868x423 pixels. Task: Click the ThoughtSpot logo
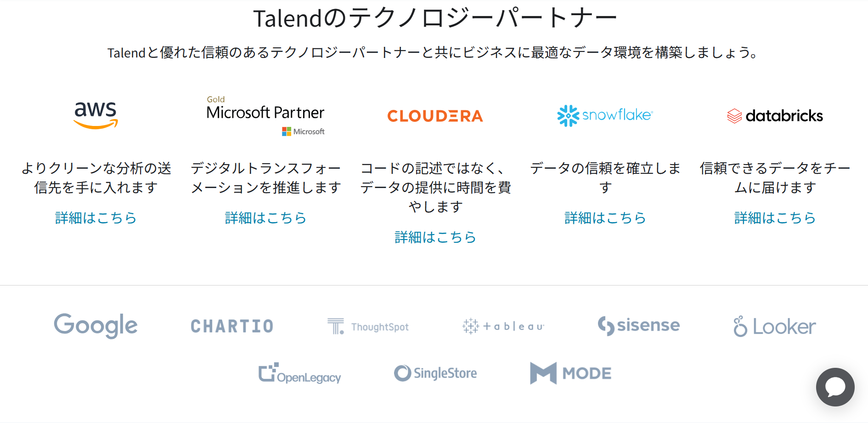[x=368, y=326]
